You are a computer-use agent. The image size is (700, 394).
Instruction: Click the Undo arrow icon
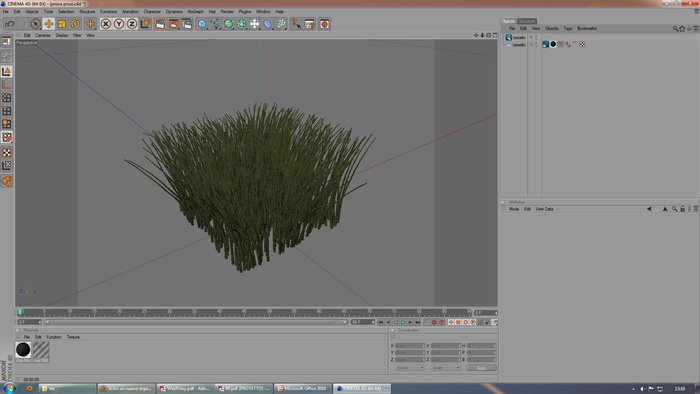tap(10, 24)
